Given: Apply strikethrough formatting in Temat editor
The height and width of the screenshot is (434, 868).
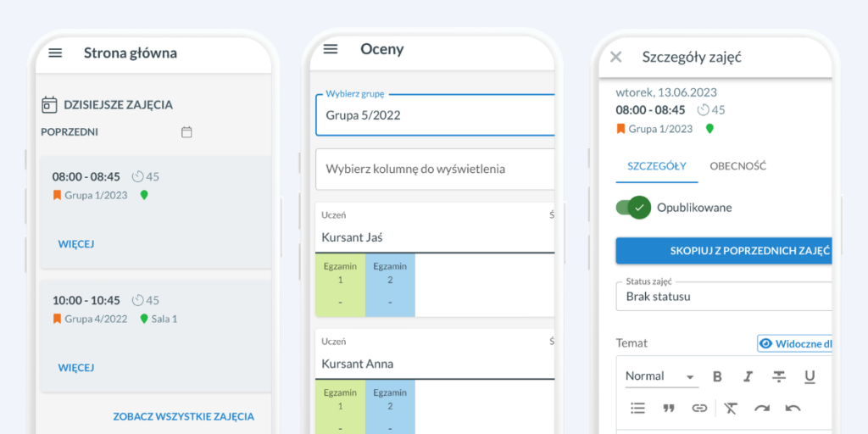Looking at the screenshot, I should [779, 376].
